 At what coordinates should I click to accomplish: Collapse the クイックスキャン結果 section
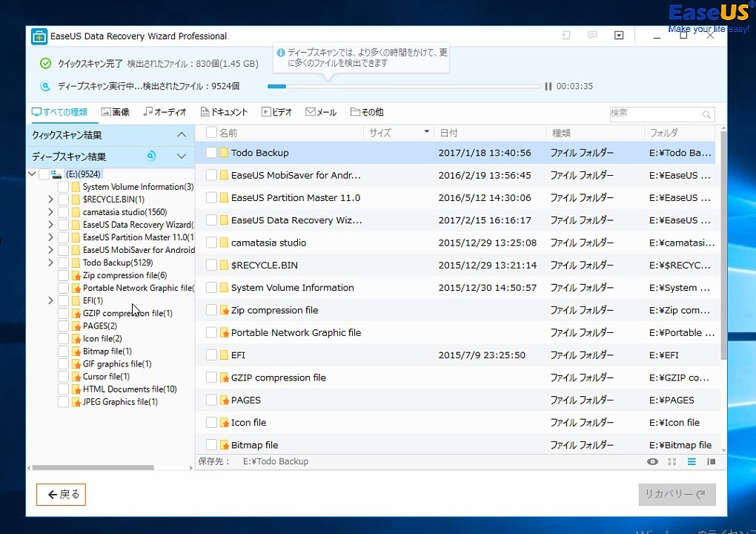(182, 134)
